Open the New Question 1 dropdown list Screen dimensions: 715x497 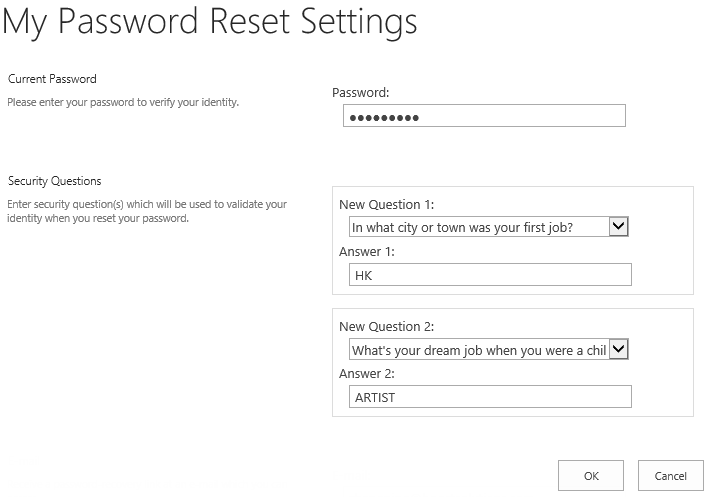point(478,227)
